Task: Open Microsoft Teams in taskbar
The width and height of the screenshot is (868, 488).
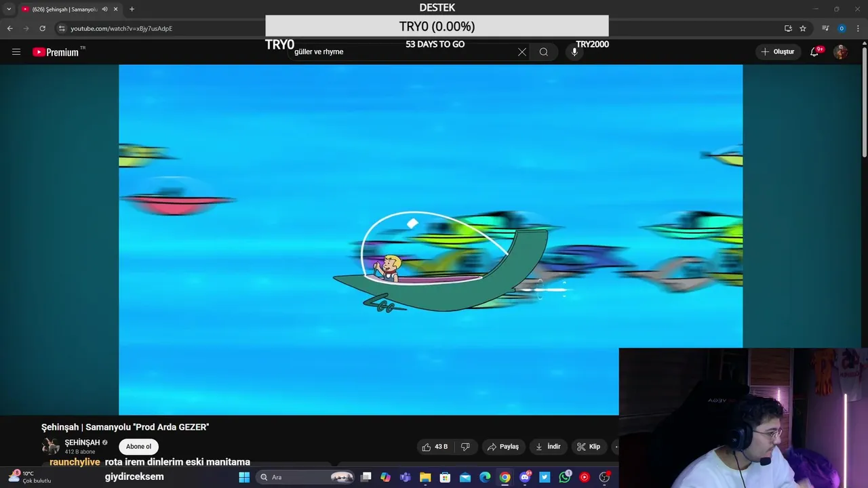Action: [406, 477]
